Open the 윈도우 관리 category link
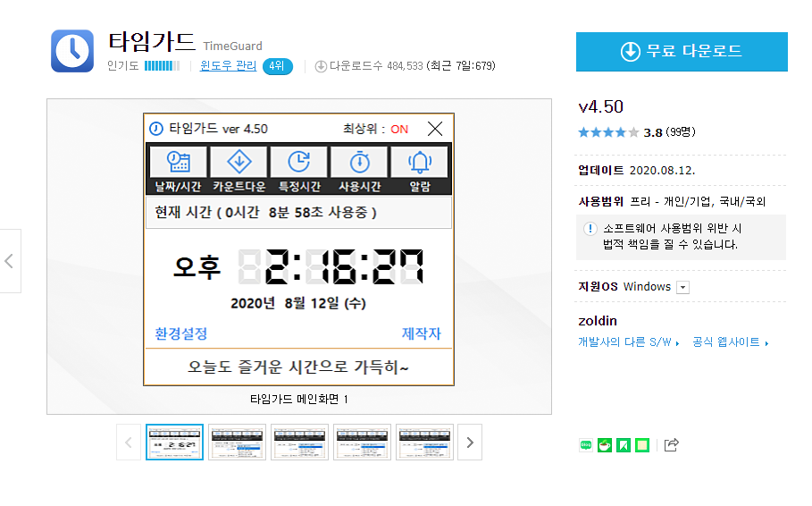The height and width of the screenshot is (506, 812). click(228, 66)
